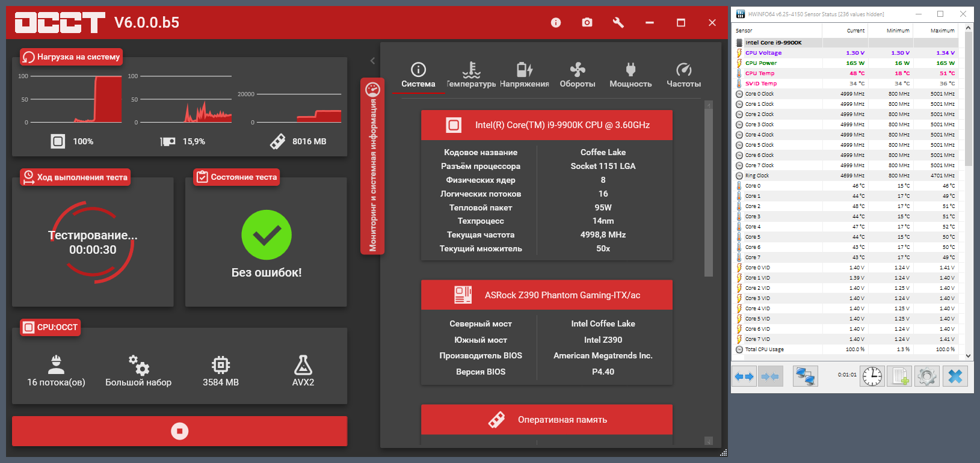This screenshot has width=980, height=463.
Task: Select the Intel Core i9-9900K row in HWiNFO
Action: tap(845, 43)
